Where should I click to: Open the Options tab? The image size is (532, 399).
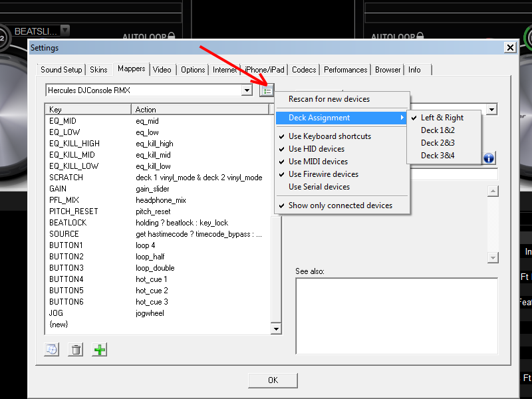[x=193, y=70]
